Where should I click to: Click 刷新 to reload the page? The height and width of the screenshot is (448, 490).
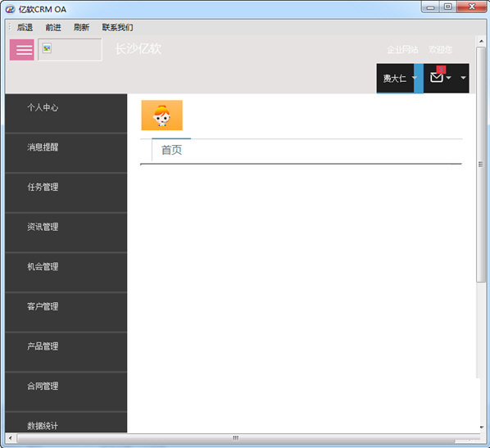tap(82, 28)
